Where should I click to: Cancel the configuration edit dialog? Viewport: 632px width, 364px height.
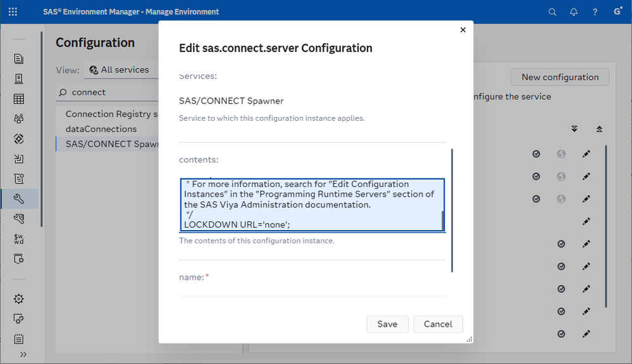click(438, 324)
